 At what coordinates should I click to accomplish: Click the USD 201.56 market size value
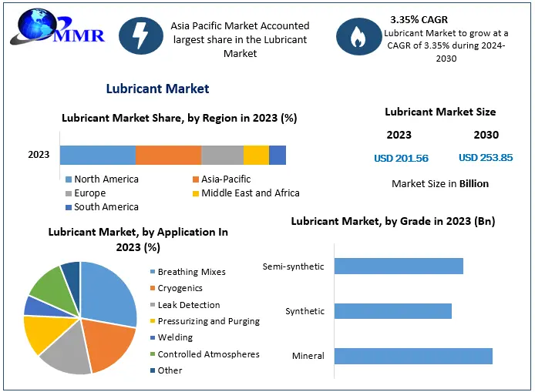pos(401,159)
